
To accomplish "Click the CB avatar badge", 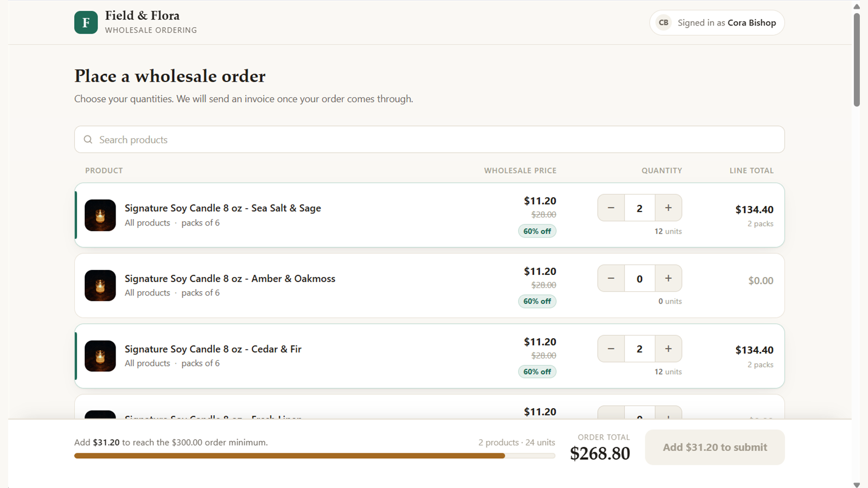I will click(x=663, y=23).
